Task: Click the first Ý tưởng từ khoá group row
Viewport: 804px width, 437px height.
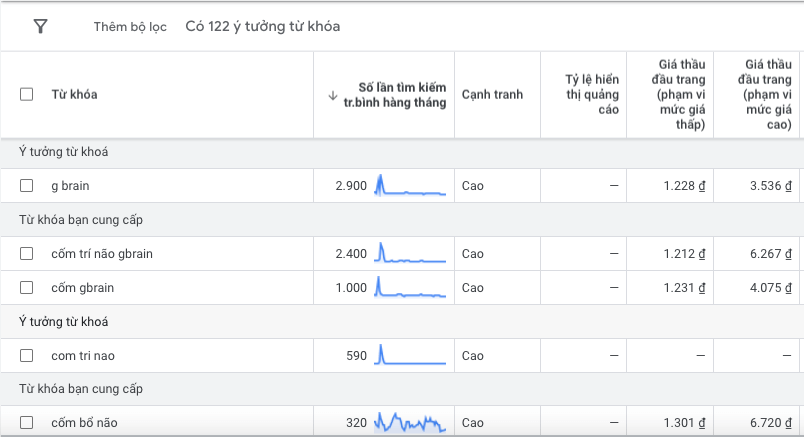Action: tap(402, 152)
